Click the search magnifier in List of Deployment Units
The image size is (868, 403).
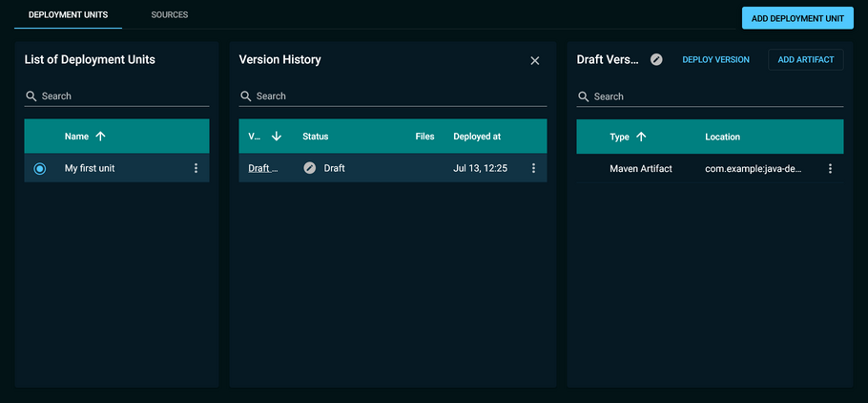[31, 95]
